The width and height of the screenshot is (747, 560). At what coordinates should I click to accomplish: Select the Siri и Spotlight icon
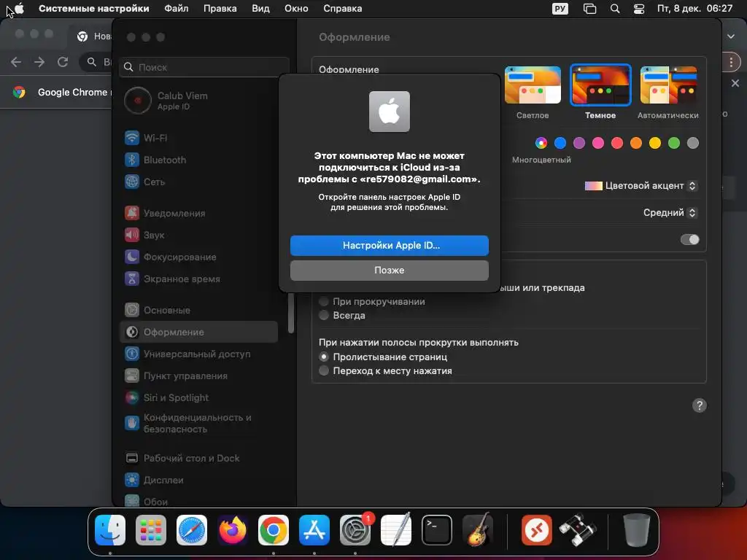[132, 398]
